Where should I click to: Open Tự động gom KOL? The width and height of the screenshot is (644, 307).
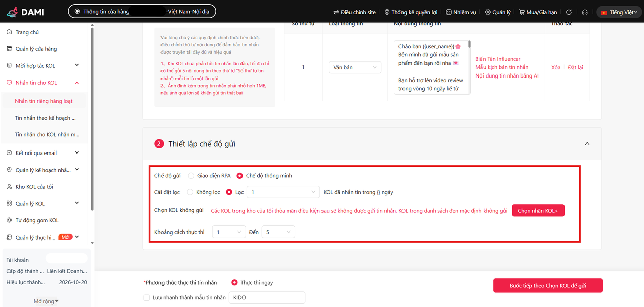[37, 220]
